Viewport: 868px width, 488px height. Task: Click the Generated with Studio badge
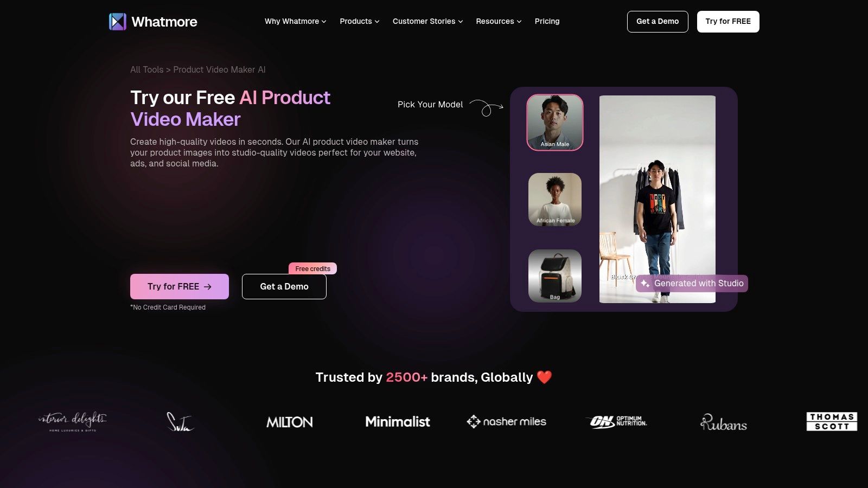[692, 283]
